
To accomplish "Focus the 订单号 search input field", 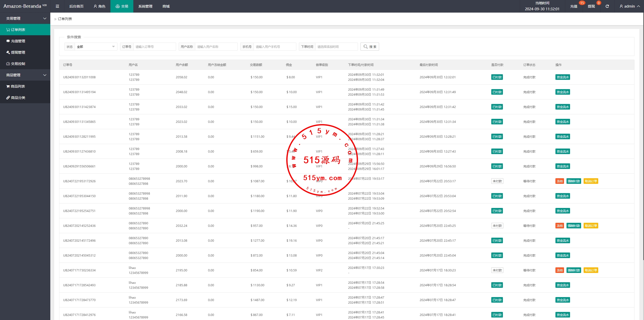I will pos(154,47).
